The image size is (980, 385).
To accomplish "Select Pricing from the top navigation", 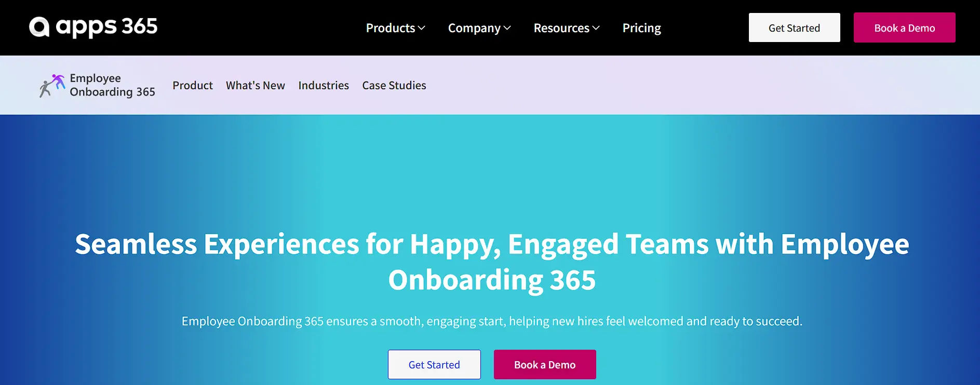I will coord(641,28).
